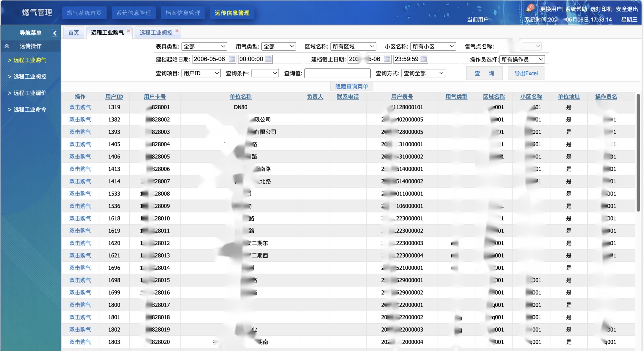Switch to the 远程工业阀控 tab

[x=156, y=33]
